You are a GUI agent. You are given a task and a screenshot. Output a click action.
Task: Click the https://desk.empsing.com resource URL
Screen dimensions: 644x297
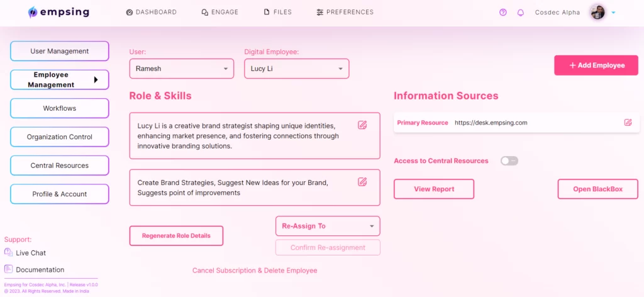tap(491, 123)
